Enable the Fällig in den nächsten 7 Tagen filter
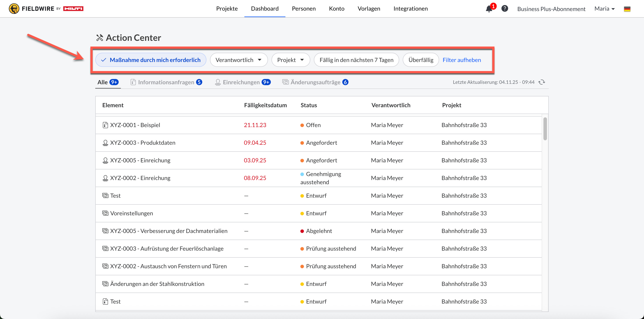 (356, 60)
